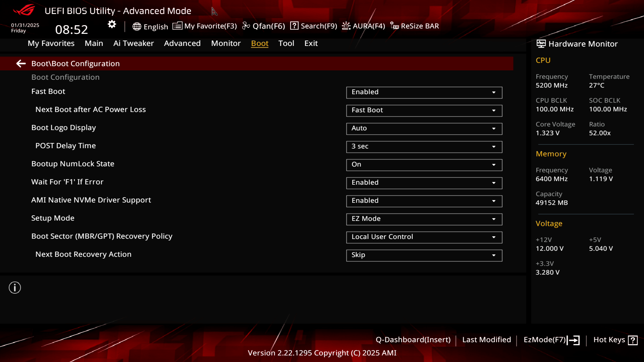The width and height of the screenshot is (644, 362).
Task: Open the Setup Mode EZ Mode dropdown
Action: (x=424, y=219)
